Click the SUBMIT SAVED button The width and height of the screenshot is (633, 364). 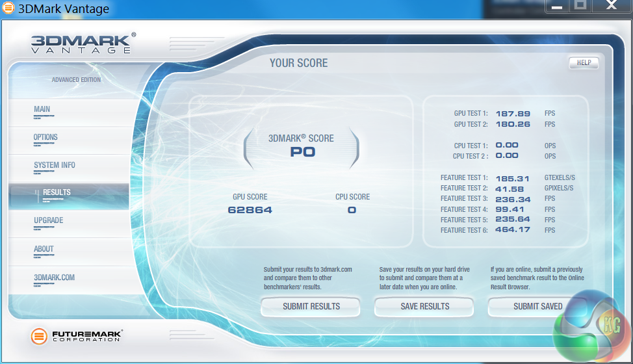tap(537, 307)
